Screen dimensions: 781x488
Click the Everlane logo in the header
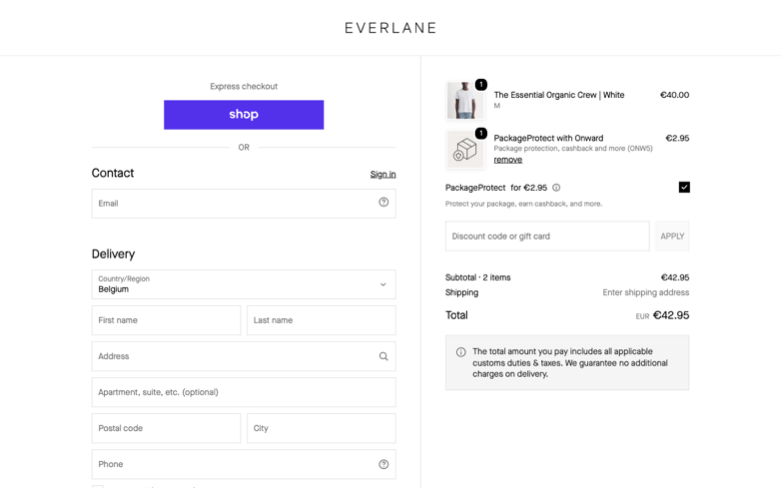(x=390, y=28)
